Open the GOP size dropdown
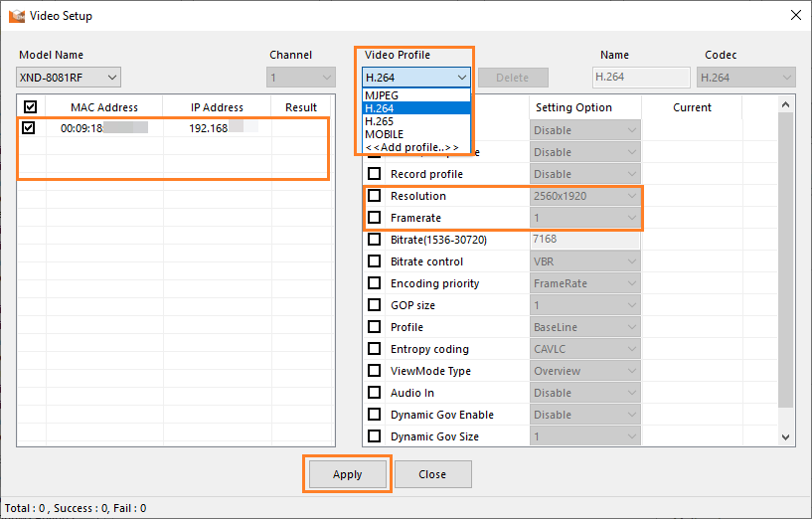Screen dimensions: 812x519 click(585, 305)
